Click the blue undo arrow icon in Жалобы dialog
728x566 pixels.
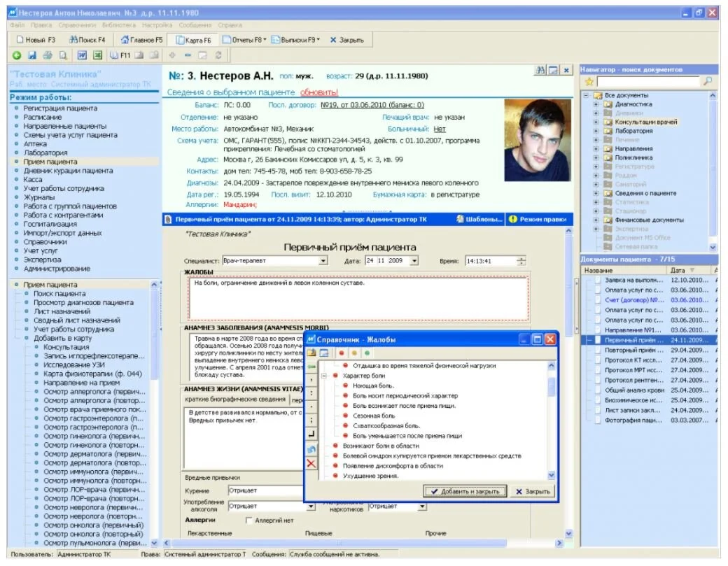(311, 449)
